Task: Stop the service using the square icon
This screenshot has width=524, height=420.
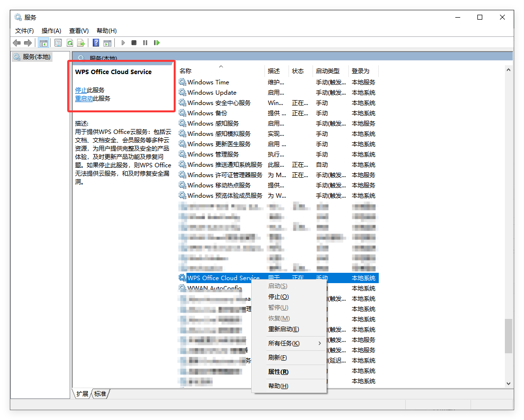Action: pos(133,43)
